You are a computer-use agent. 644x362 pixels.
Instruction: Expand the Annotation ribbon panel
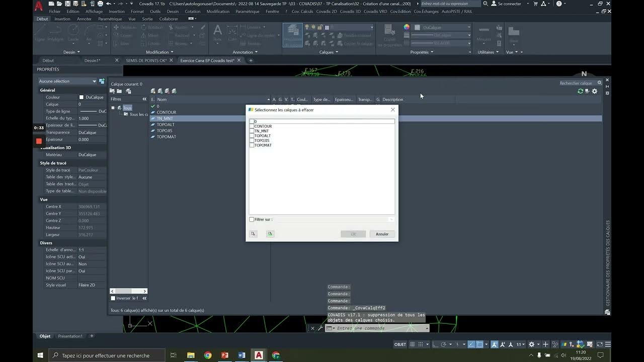[245, 52]
